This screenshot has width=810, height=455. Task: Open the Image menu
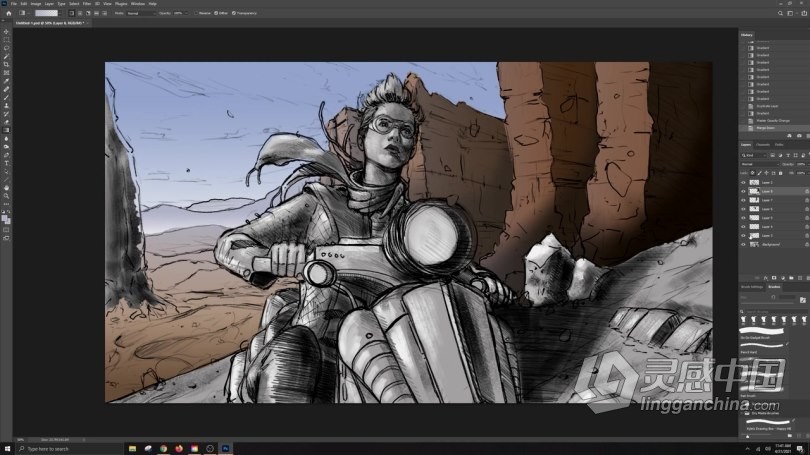click(x=36, y=4)
